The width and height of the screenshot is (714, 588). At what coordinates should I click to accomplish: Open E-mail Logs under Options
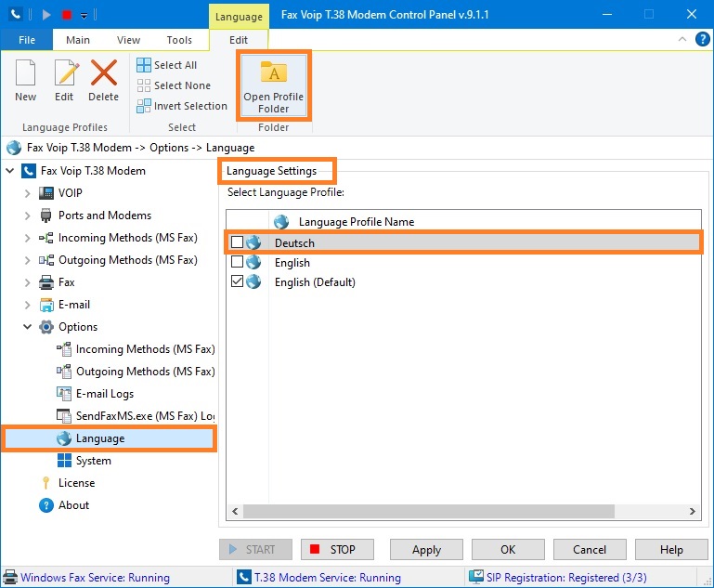(x=105, y=394)
